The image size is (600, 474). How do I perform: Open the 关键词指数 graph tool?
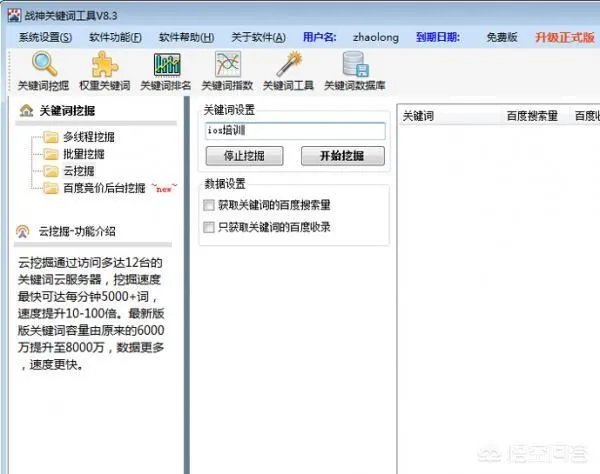click(x=227, y=72)
